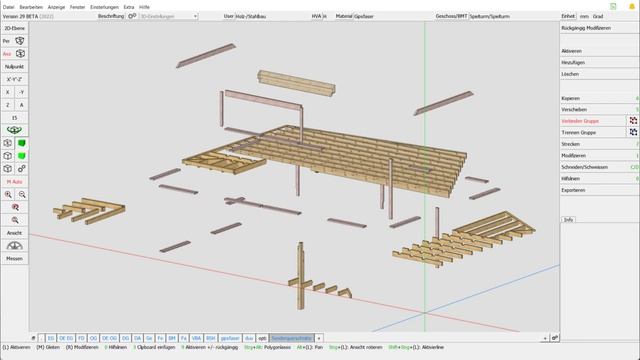
Task: Click Exportieren in right panel
Action: [599, 190]
